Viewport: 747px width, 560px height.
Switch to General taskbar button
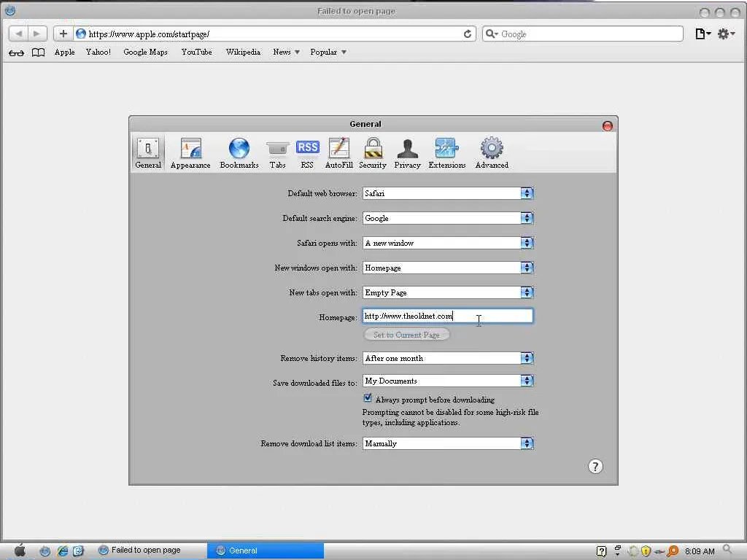pos(266,551)
